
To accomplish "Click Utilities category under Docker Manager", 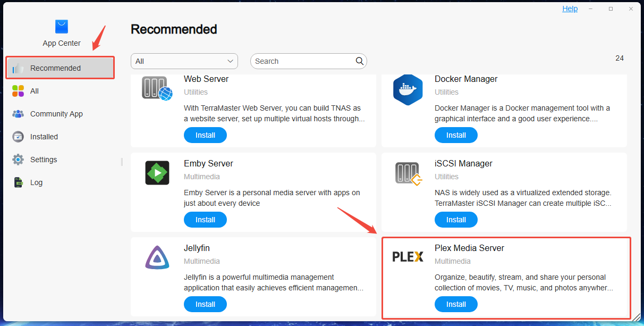I will [x=446, y=92].
